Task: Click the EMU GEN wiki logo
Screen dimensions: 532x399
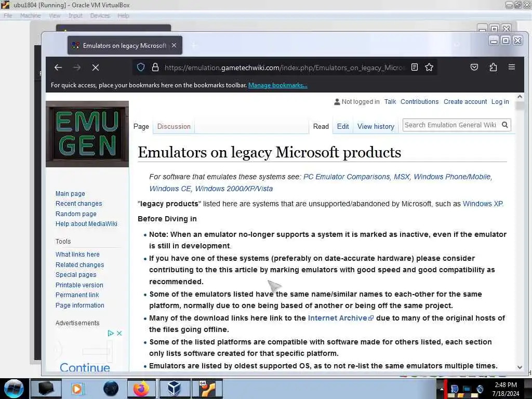Action: click(x=87, y=134)
